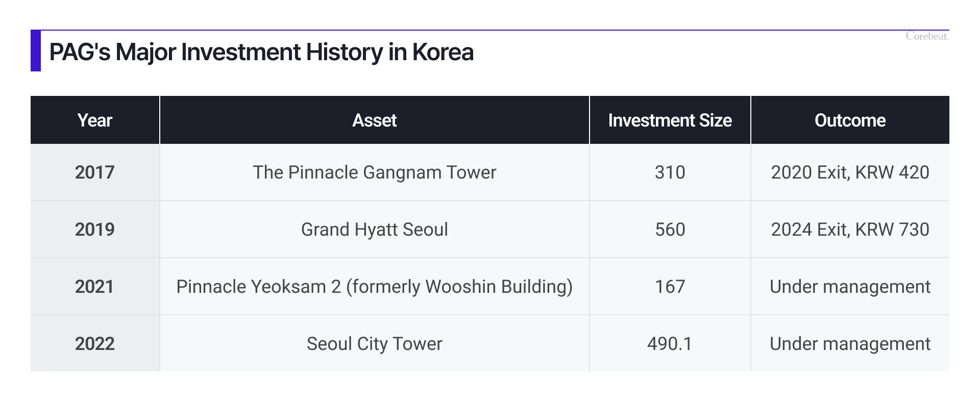Click the 2020 Exit, KRW 420 outcome

click(x=850, y=172)
